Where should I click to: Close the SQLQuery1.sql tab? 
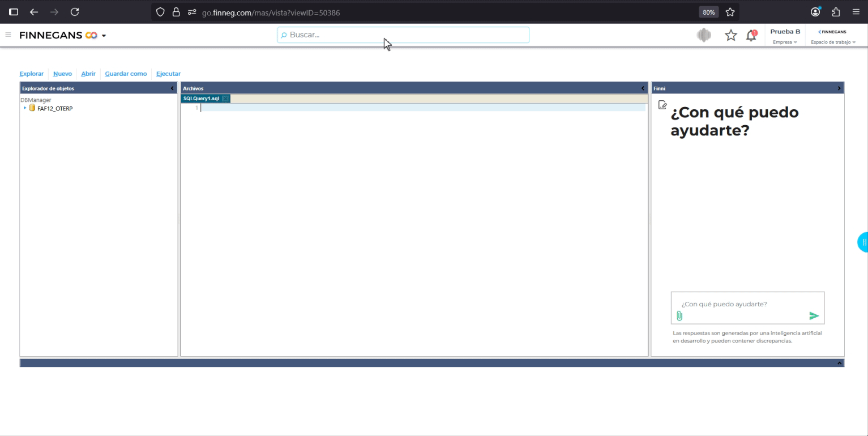pyautogui.click(x=225, y=99)
